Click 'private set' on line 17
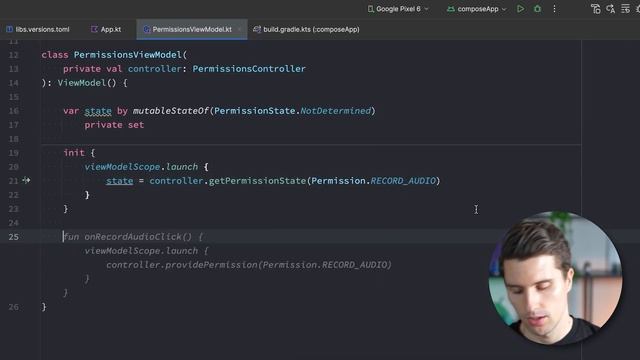Viewport: 640px width, 360px height. click(114, 125)
